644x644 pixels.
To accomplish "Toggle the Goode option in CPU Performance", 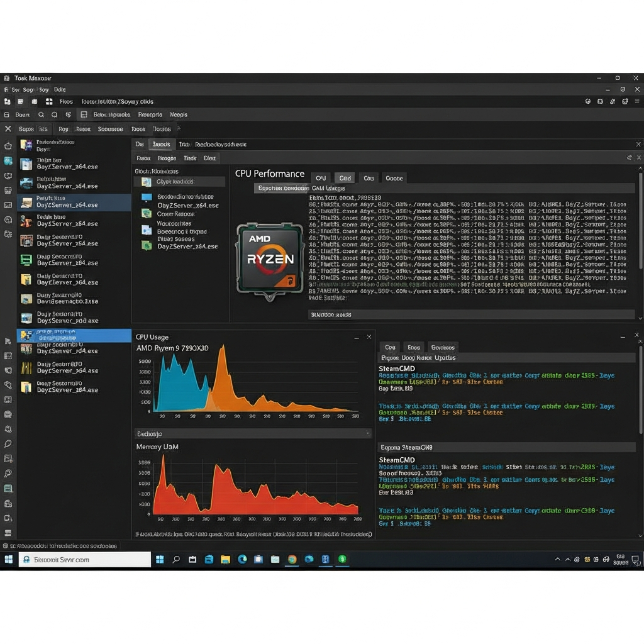I will [x=394, y=178].
